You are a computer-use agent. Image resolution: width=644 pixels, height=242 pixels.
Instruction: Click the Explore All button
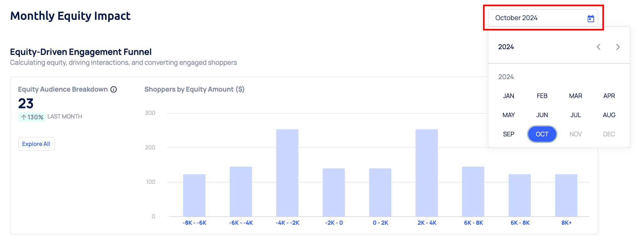pos(36,144)
